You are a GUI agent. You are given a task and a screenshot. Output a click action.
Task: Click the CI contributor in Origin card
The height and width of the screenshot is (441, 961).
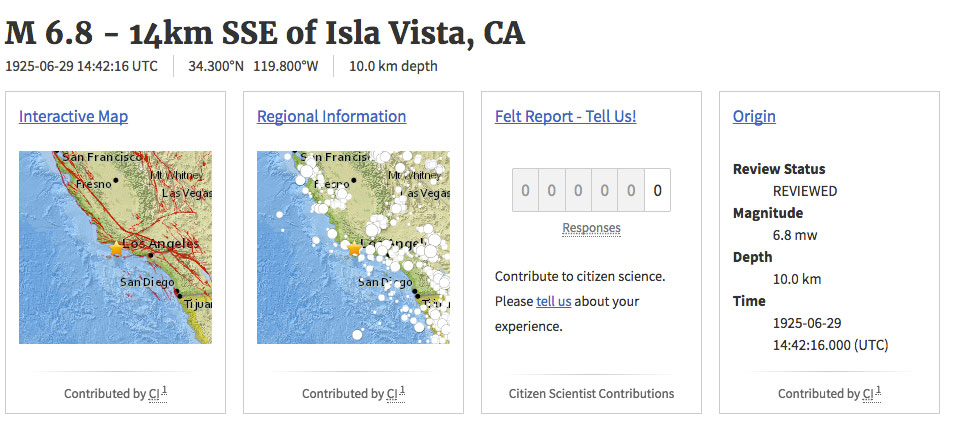[x=868, y=394]
